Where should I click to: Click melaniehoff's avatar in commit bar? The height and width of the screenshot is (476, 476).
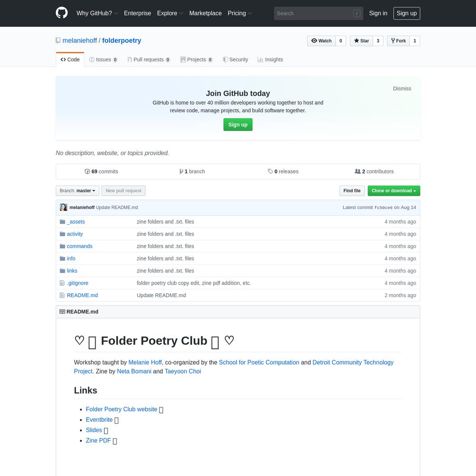click(x=63, y=208)
